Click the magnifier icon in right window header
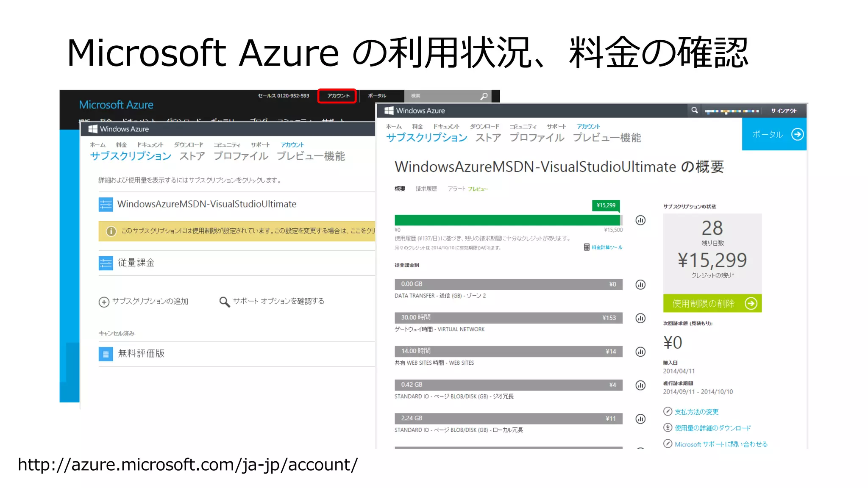The image size is (868, 488). click(694, 110)
